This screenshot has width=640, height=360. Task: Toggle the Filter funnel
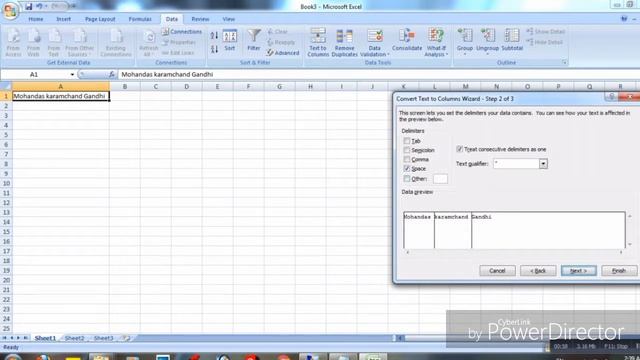254,40
